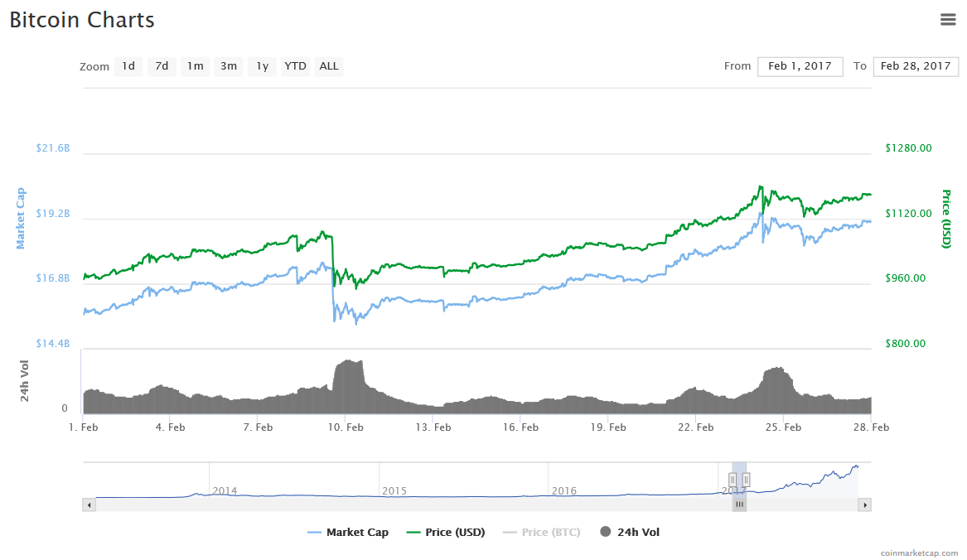Click the Bitcoin Charts heading
967x560 pixels.
[x=82, y=21]
